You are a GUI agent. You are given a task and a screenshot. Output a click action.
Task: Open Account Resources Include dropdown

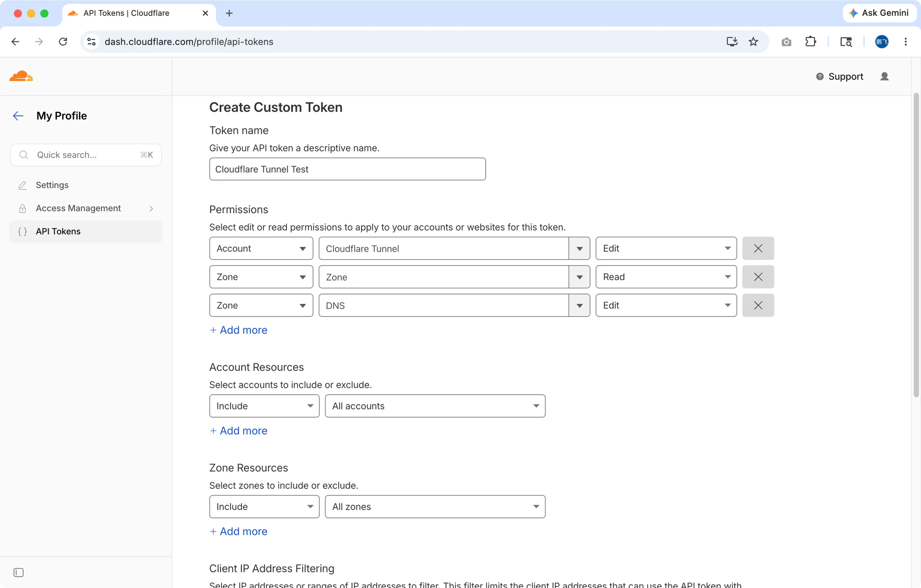click(x=264, y=406)
